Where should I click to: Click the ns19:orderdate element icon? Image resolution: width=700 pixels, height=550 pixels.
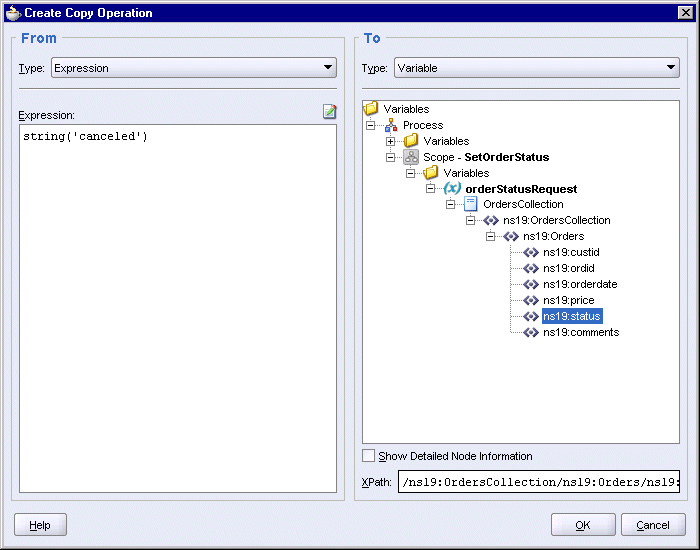coord(531,284)
